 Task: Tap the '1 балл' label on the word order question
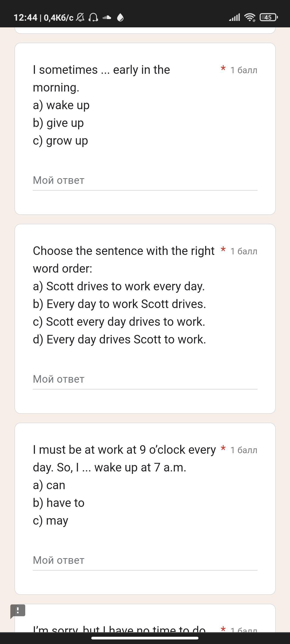point(244,251)
